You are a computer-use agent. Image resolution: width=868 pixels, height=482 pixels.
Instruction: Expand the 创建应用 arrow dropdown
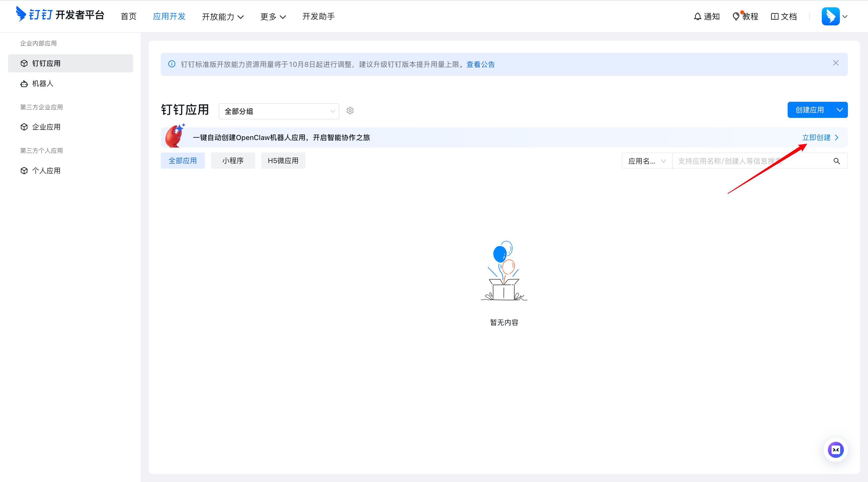tap(840, 110)
